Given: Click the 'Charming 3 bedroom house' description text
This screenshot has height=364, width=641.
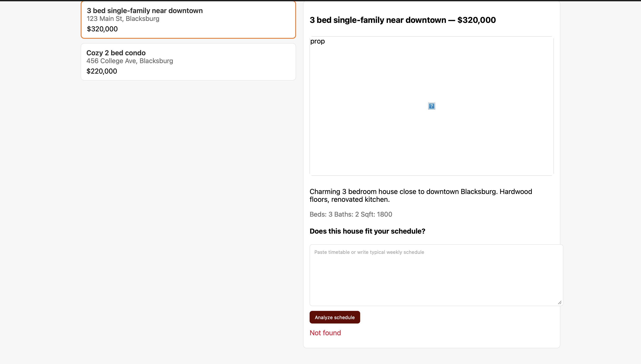Looking at the screenshot, I should pyautogui.click(x=421, y=195).
